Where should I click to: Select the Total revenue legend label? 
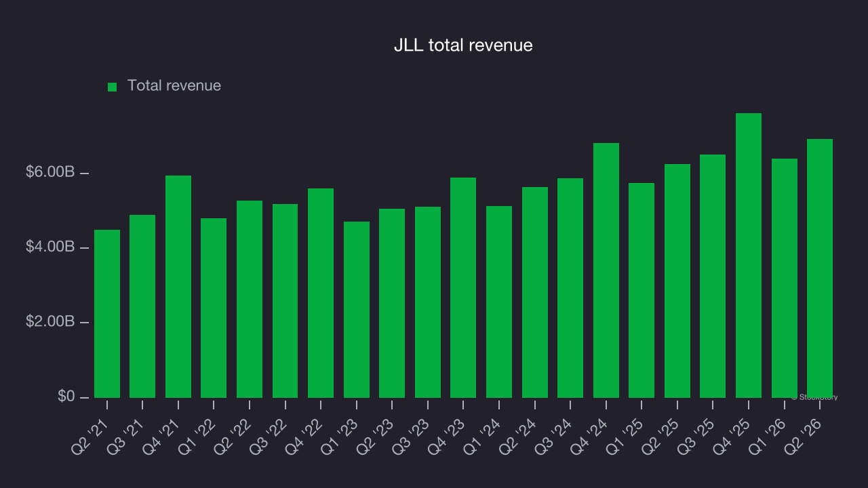pyautogui.click(x=174, y=85)
